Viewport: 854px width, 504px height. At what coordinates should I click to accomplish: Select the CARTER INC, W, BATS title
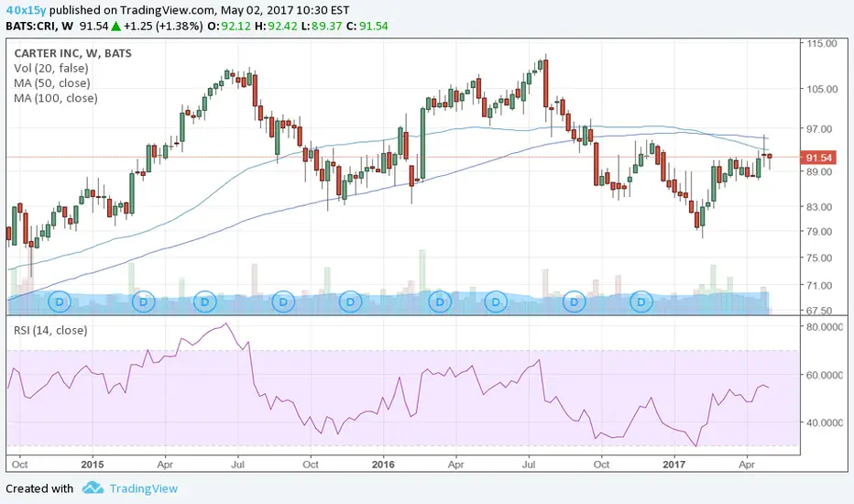tap(73, 53)
